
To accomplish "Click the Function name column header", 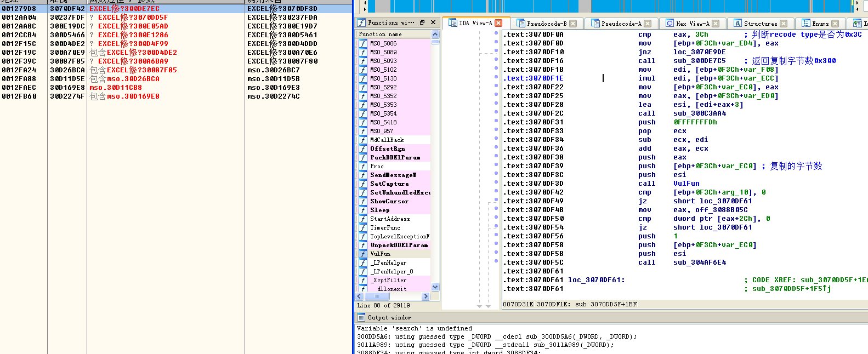I will pos(394,34).
